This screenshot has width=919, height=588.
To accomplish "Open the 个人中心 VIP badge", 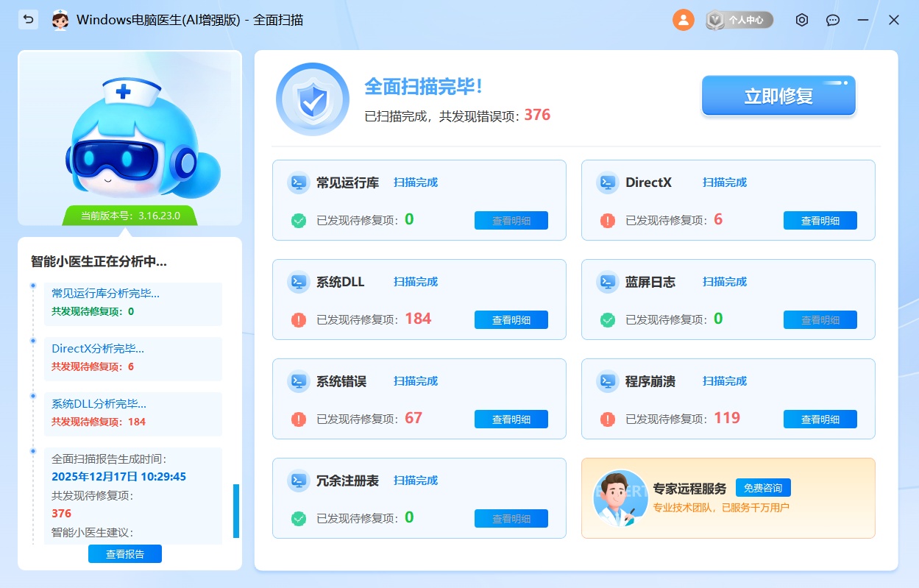I will click(739, 20).
